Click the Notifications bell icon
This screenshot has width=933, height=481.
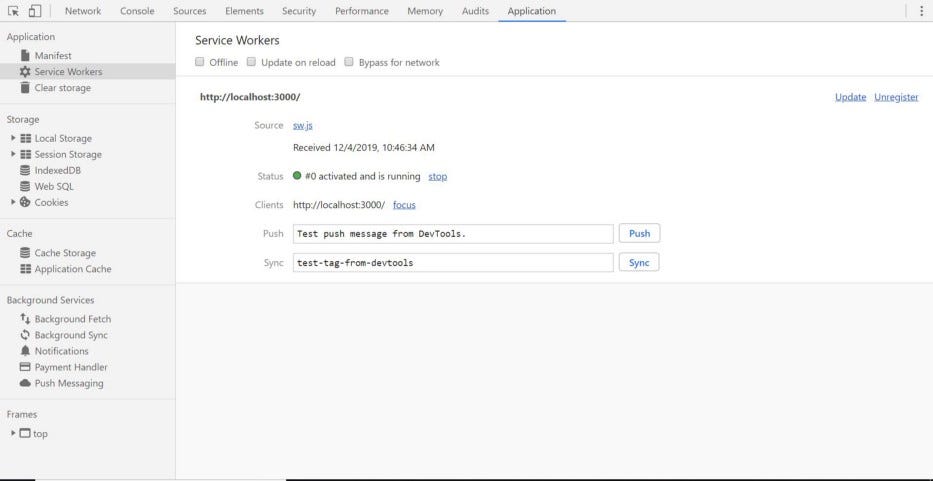(25, 351)
